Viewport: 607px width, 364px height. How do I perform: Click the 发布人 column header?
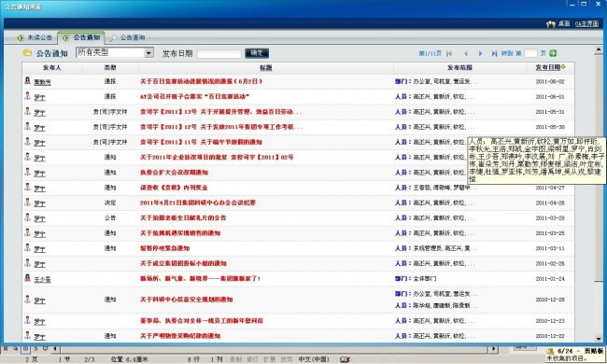click(x=52, y=68)
